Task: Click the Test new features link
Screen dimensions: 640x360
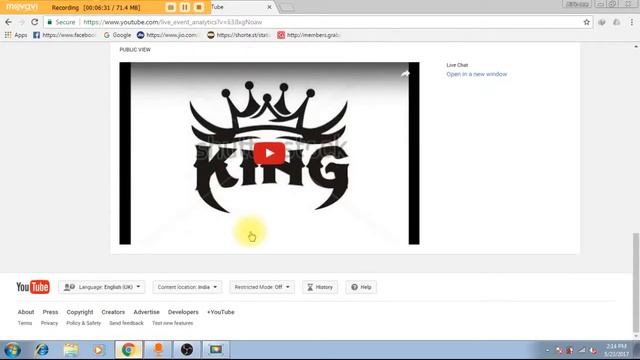Action: click(x=172, y=323)
